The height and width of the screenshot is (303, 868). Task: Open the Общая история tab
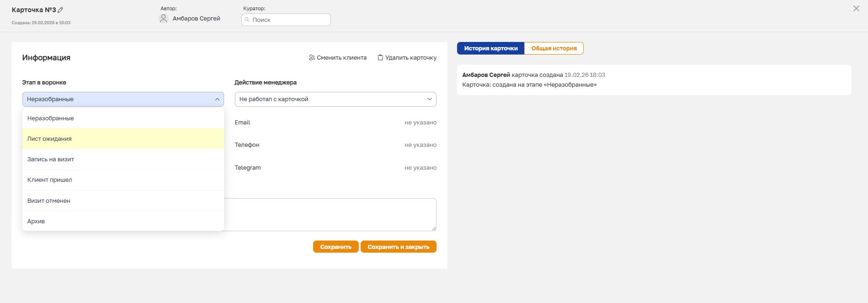pyautogui.click(x=554, y=48)
